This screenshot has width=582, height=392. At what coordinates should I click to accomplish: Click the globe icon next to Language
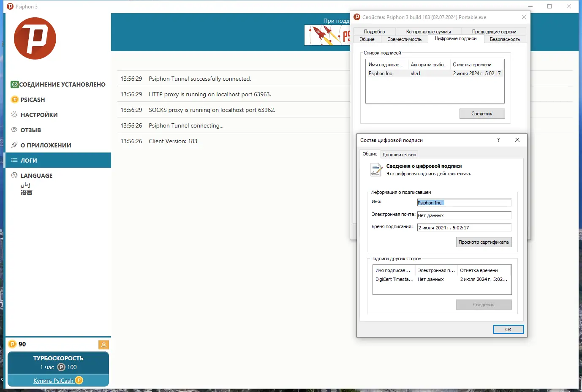click(14, 176)
